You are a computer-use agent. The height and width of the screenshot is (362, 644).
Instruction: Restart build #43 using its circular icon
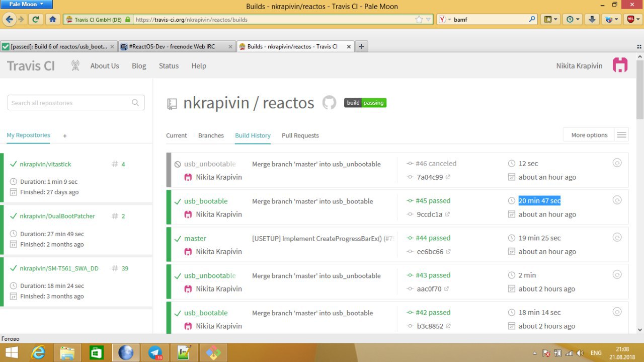click(617, 274)
